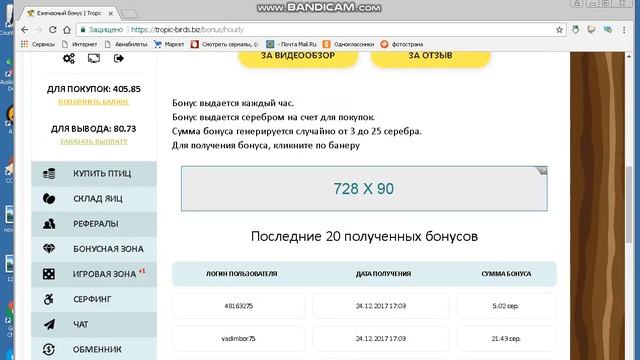Open 'Купить птиц' menu item

(94, 174)
